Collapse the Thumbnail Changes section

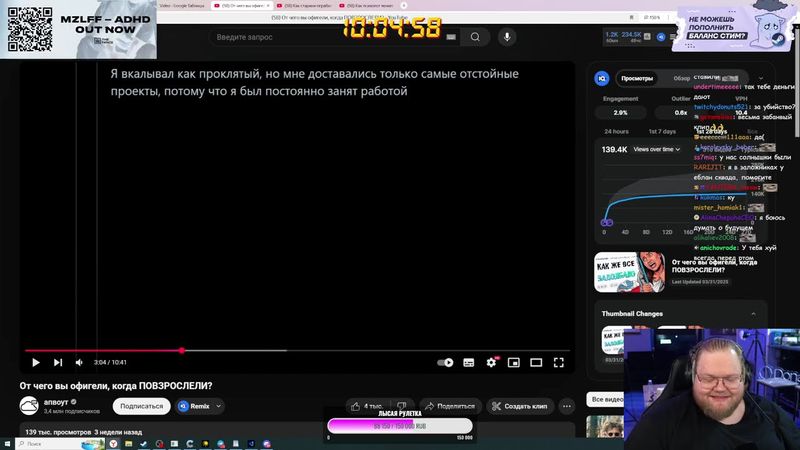click(753, 314)
